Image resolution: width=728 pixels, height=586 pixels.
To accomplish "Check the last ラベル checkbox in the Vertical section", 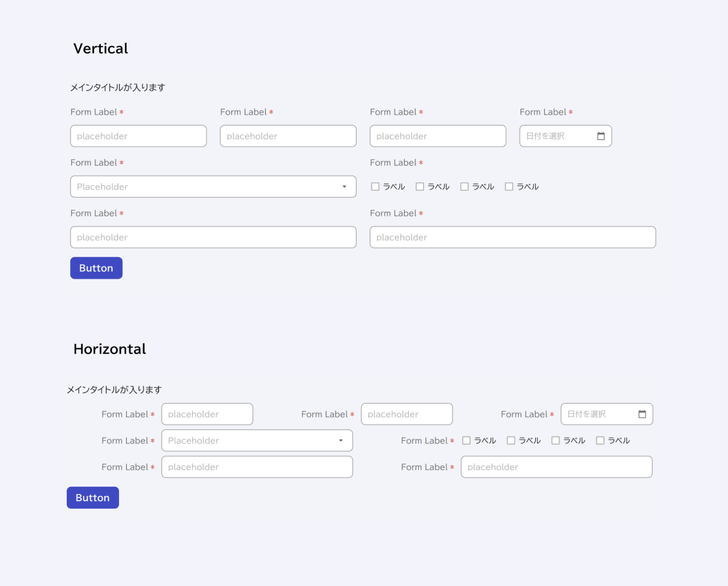I will pyautogui.click(x=509, y=186).
